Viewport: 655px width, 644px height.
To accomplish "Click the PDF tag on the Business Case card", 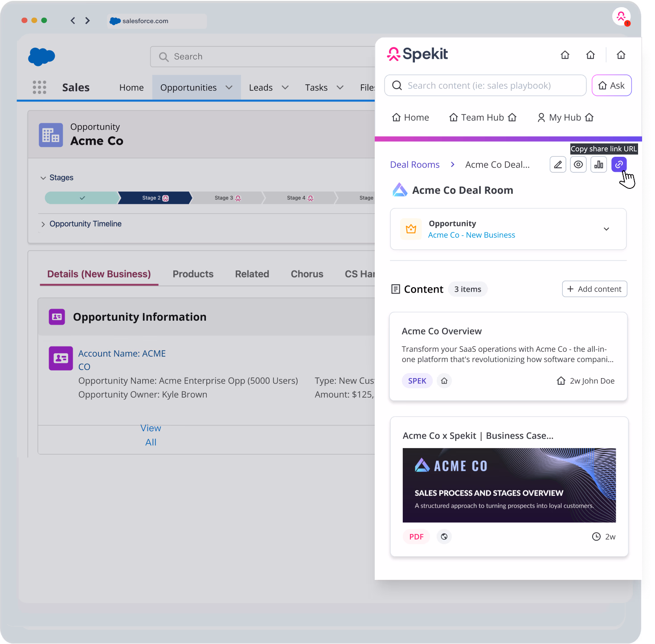I will point(416,537).
